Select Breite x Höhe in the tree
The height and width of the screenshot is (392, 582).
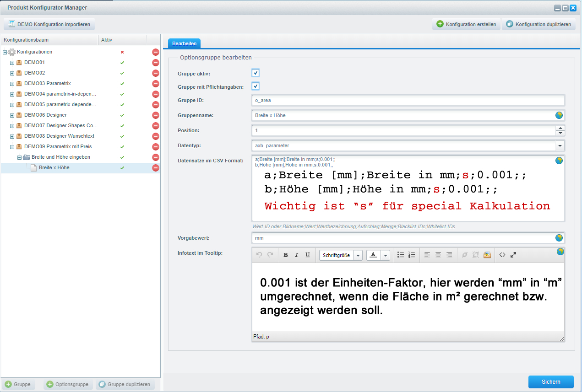tap(54, 168)
